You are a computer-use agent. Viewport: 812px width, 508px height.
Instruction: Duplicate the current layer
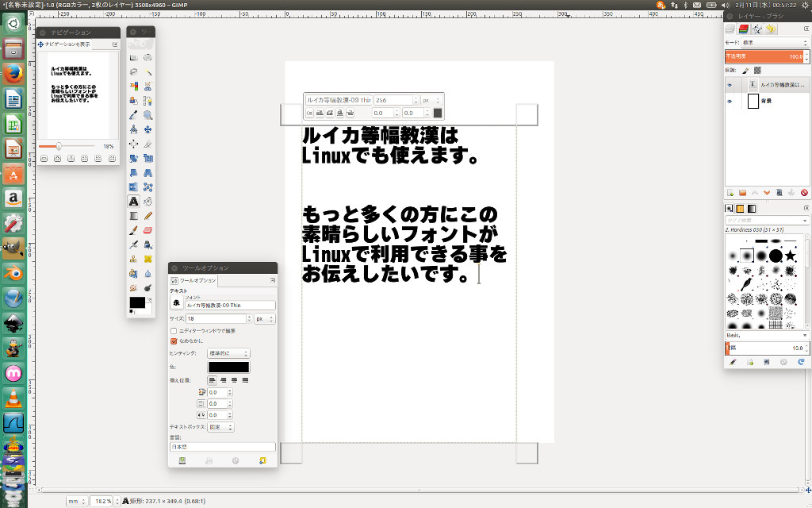pyautogui.click(x=779, y=193)
